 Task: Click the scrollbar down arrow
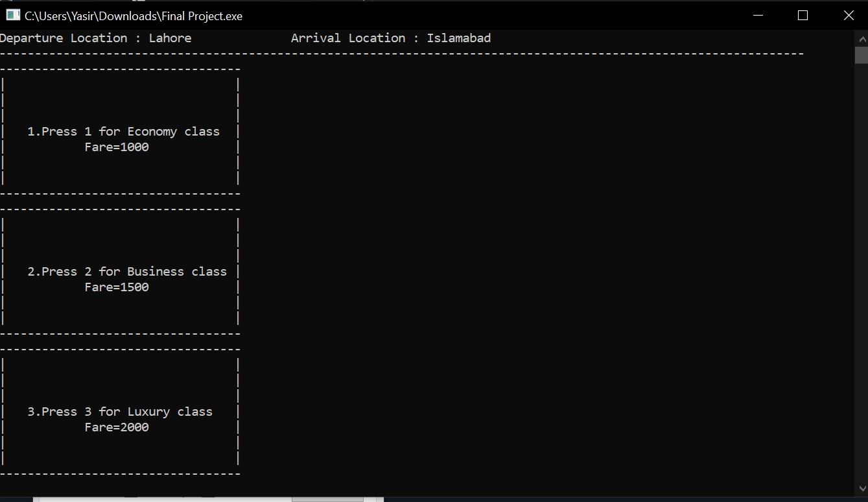(x=862, y=487)
